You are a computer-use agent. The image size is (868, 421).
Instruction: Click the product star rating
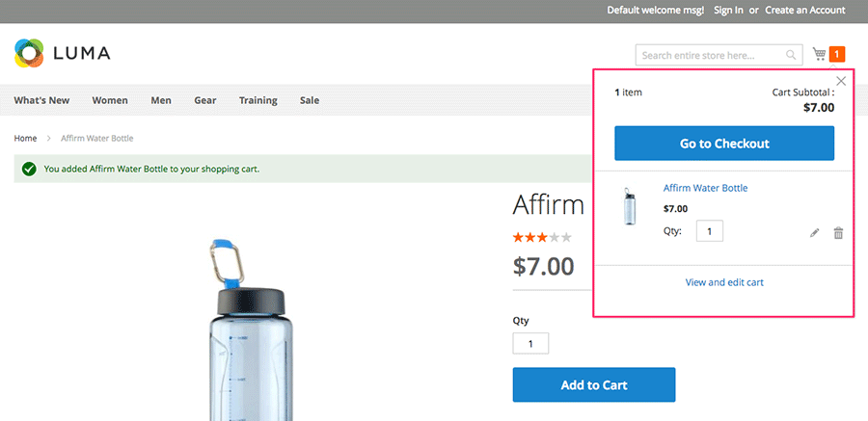tap(542, 238)
